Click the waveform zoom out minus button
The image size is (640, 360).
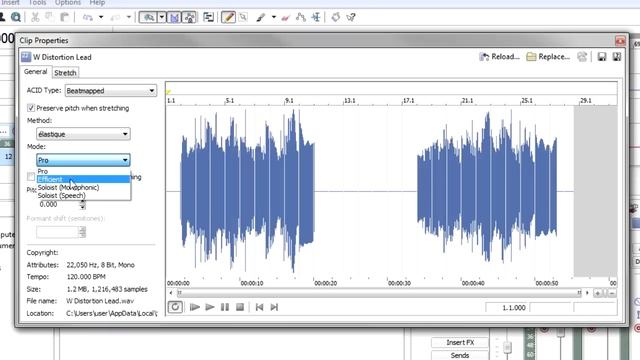click(612, 293)
